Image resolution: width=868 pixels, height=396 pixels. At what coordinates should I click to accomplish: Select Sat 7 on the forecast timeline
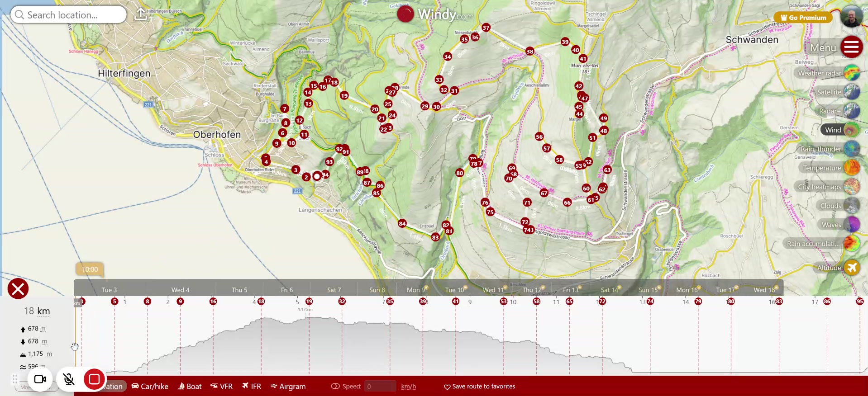[x=334, y=290]
